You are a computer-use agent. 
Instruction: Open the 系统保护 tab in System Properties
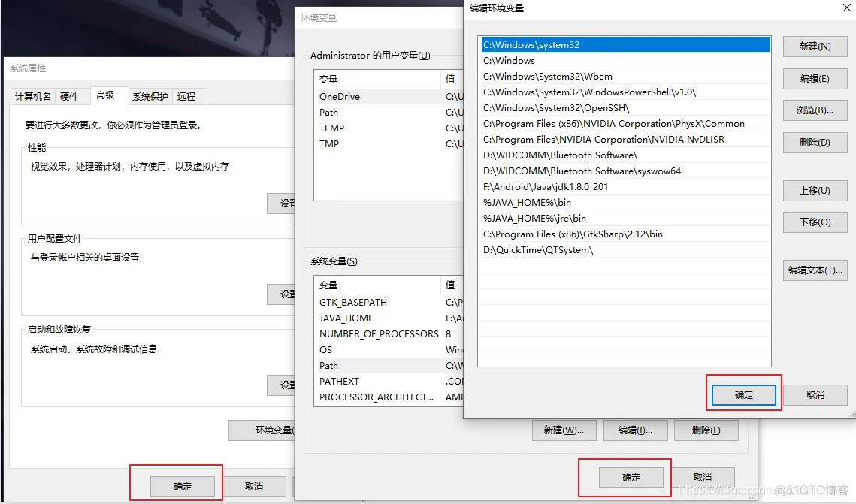coord(150,97)
